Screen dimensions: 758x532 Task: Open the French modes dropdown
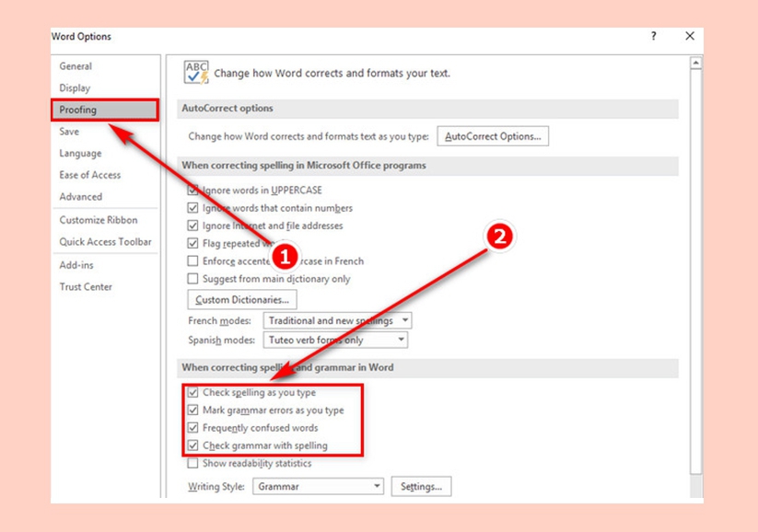[337, 320]
